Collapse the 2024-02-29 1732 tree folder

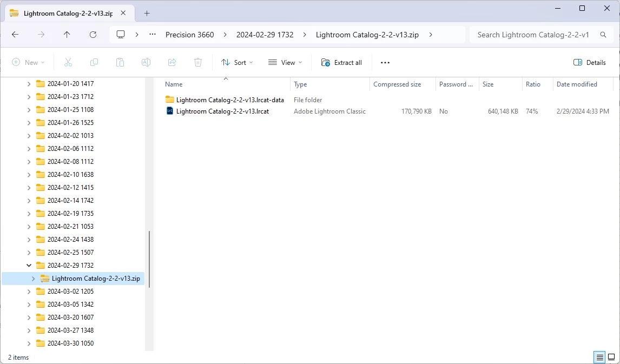coord(29,265)
